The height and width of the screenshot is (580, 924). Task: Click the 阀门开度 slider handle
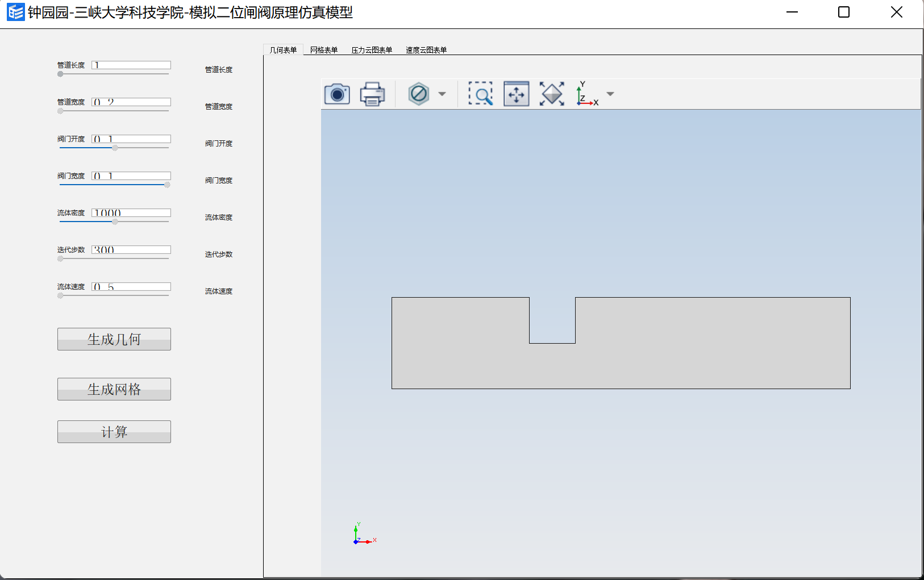(x=115, y=148)
